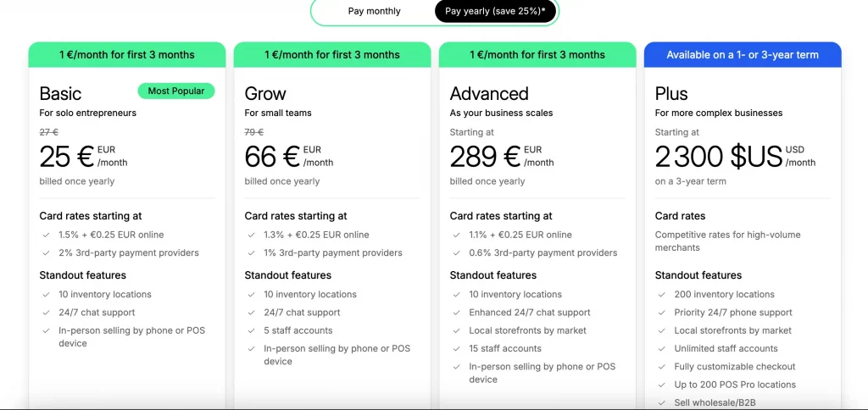Screen dimensions: 868x410
Task: Switch to Pay monthly billing
Action: coord(374,12)
